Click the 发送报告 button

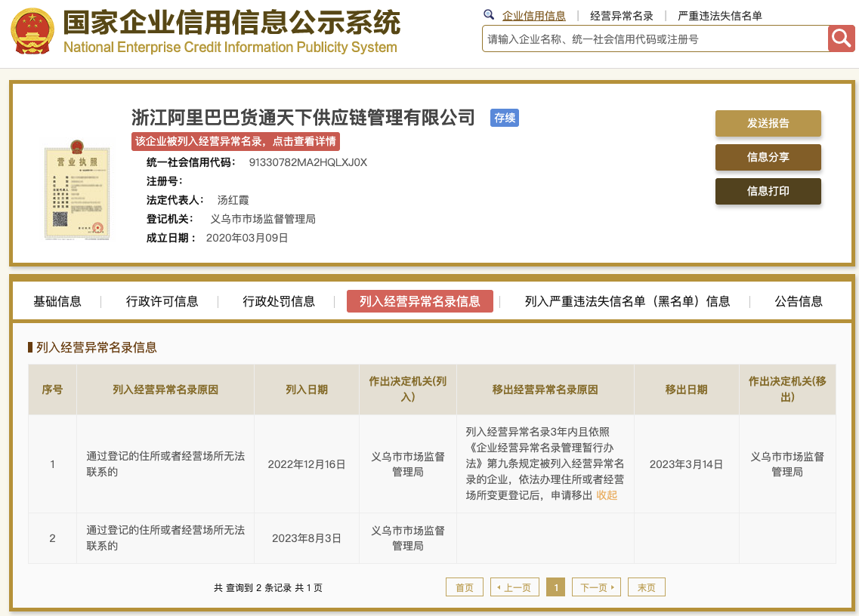click(x=768, y=123)
